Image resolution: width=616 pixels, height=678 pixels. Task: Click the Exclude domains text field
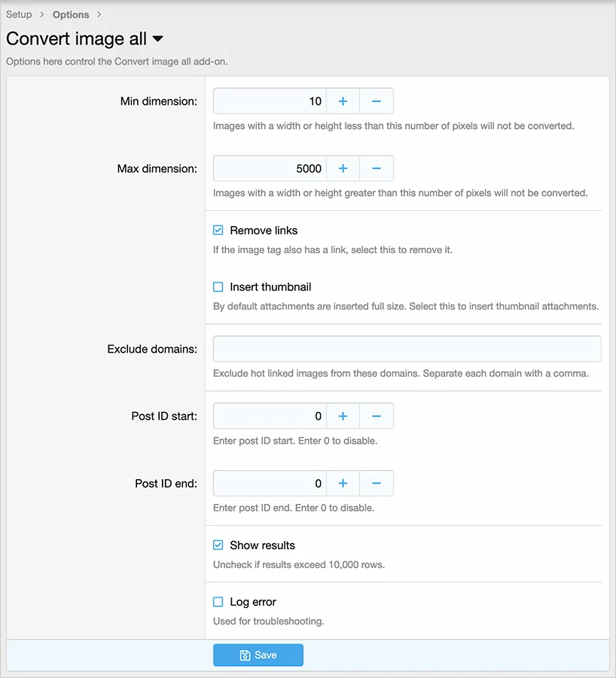[407, 349]
